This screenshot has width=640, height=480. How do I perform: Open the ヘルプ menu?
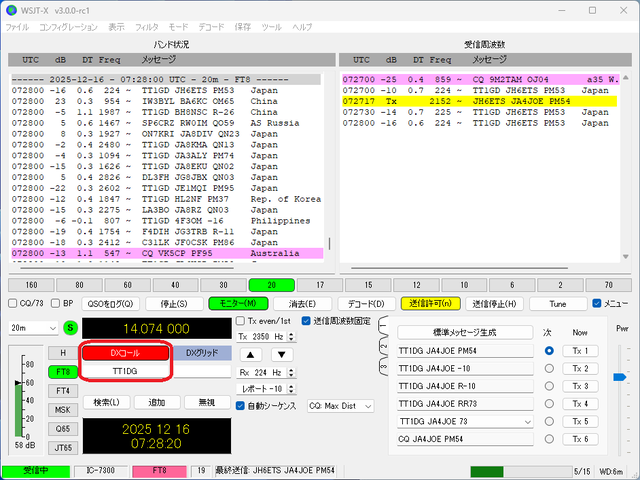(302, 27)
